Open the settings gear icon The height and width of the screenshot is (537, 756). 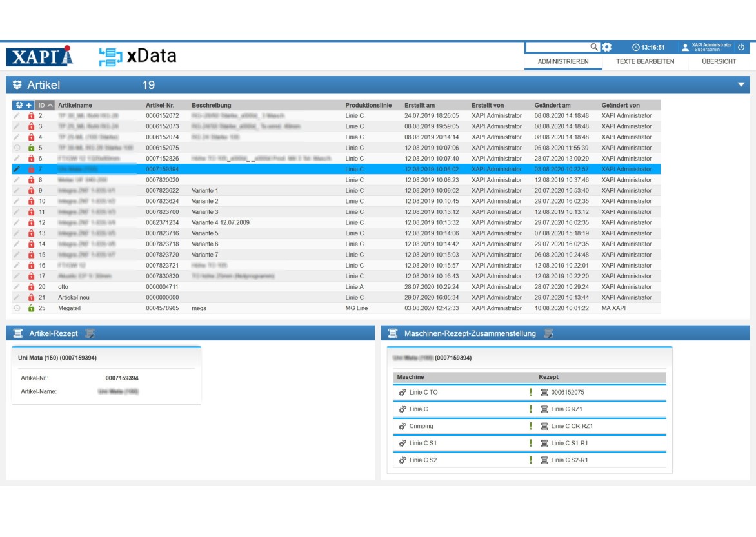click(607, 47)
